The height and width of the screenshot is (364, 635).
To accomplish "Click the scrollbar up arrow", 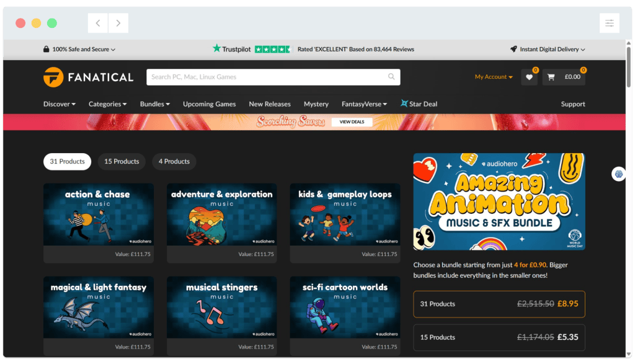I will pos(629,43).
